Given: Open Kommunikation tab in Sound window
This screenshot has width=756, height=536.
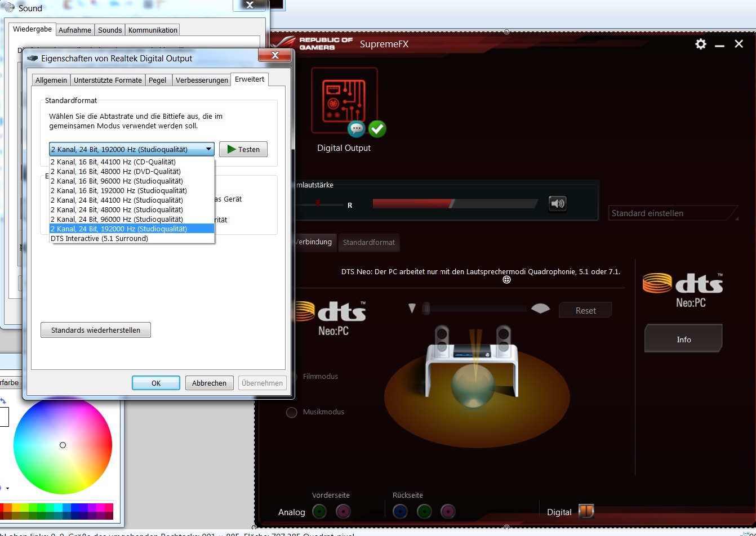Looking at the screenshot, I should click(153, 30).
